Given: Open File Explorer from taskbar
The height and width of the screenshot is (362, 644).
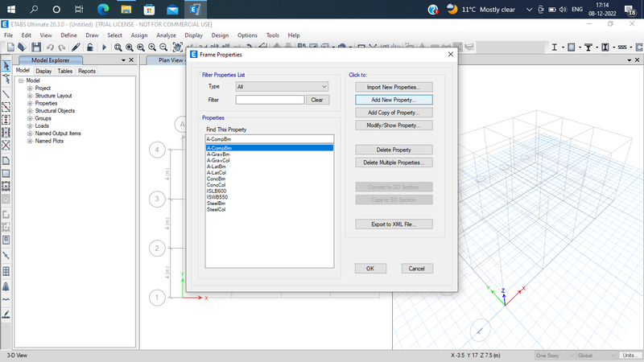Looking at the screenshot, I should (126, 9).
